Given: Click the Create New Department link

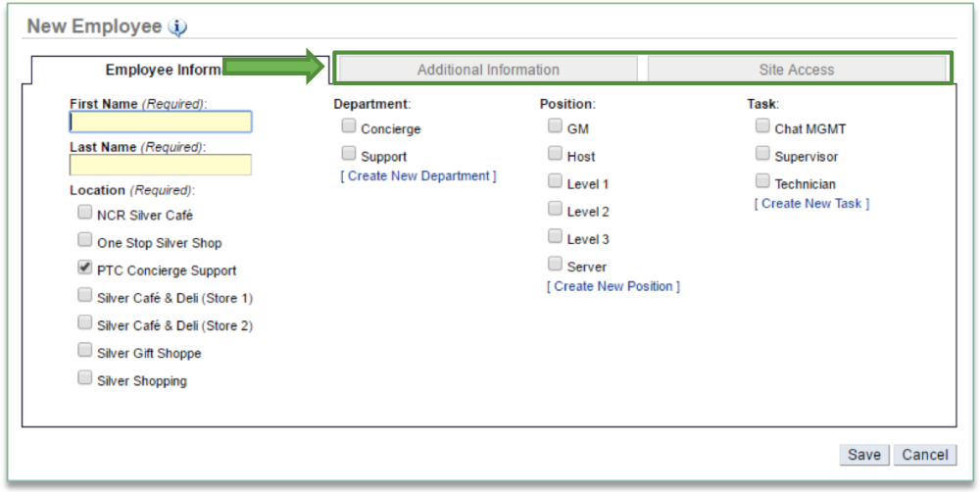Looking at the screenshot, I should click(418, 176).
